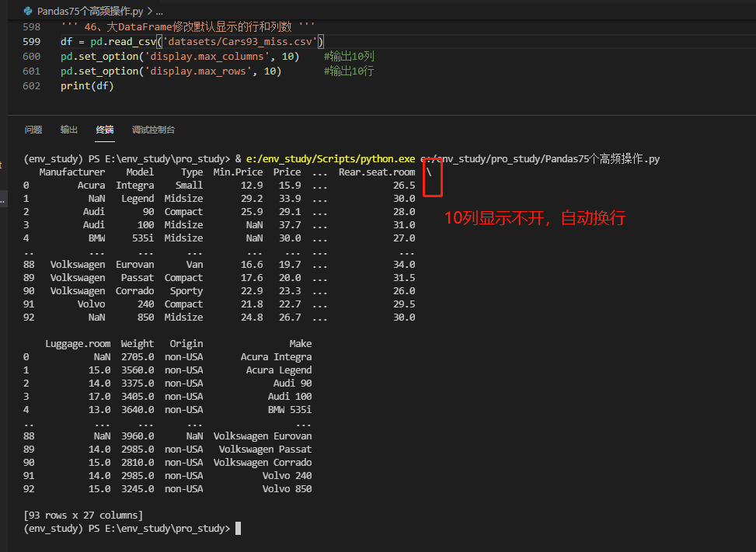Click the 'datasets/Cars93_miss.csv' string in code
Image resolution: width=756 pixels, height=552 pixels.
(240, 42)
